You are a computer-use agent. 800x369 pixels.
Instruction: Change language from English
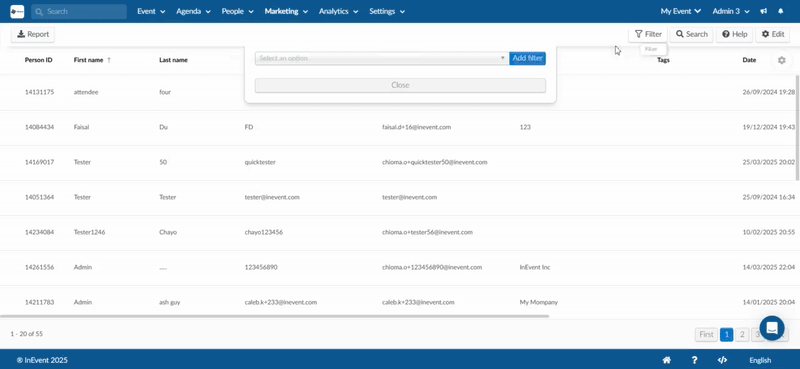pos(760,360)
